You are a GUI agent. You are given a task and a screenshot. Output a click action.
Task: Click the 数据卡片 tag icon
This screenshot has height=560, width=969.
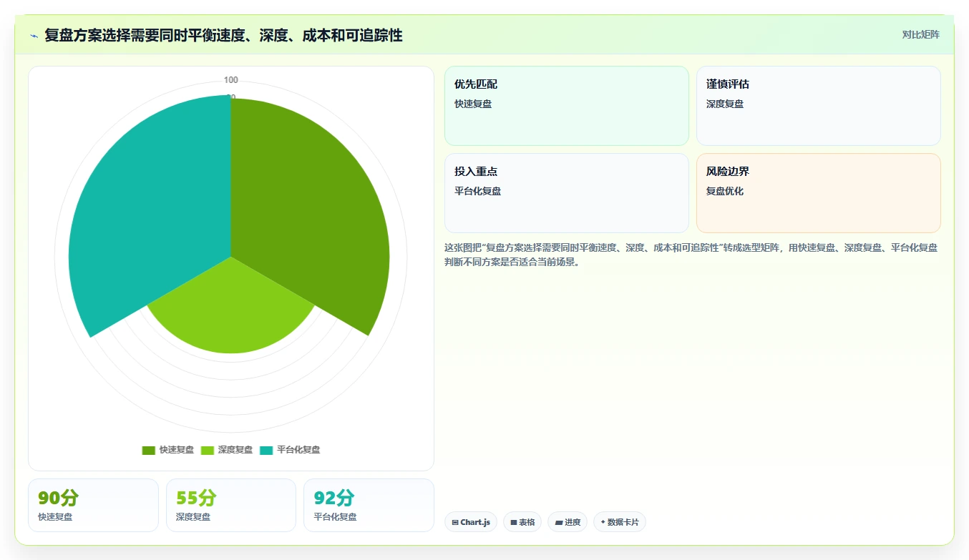click(x=603, y=522)
